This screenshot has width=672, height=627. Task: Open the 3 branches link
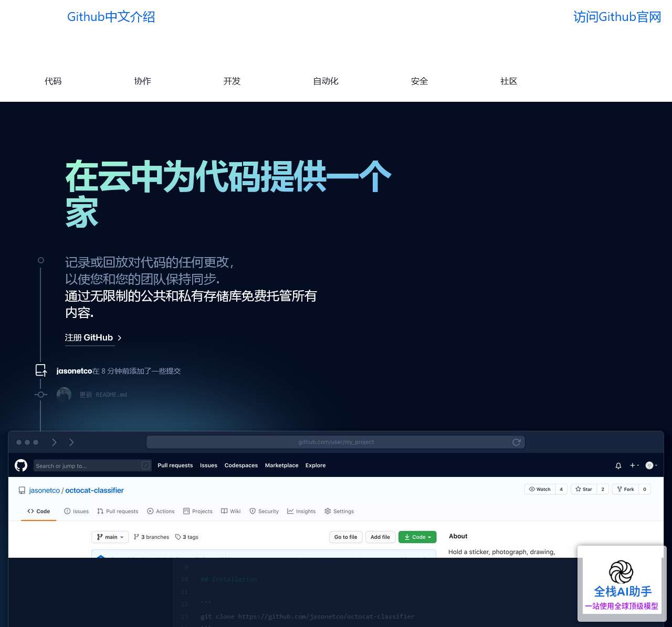(151, 537)
